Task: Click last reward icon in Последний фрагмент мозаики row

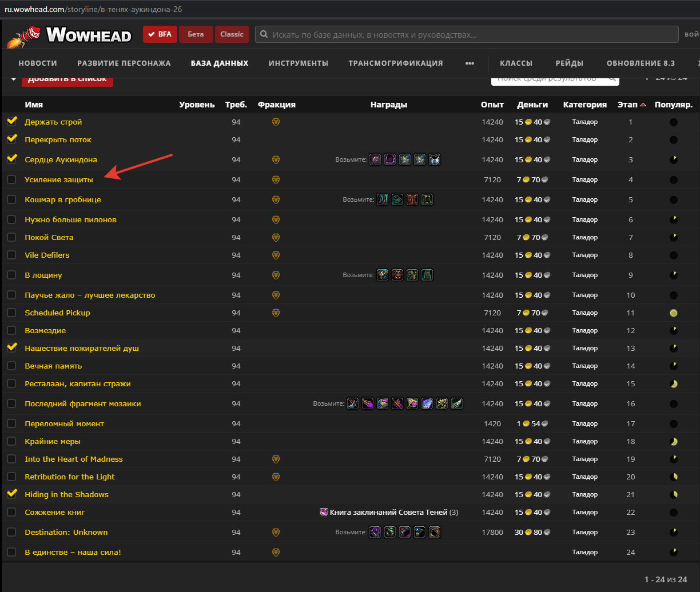Action: (x=456, y=404)
